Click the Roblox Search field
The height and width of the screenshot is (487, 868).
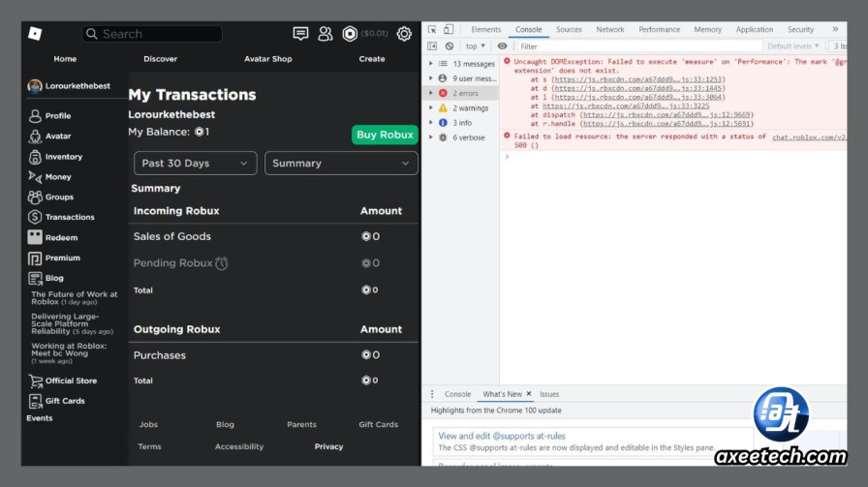click(x=152, y=34)
